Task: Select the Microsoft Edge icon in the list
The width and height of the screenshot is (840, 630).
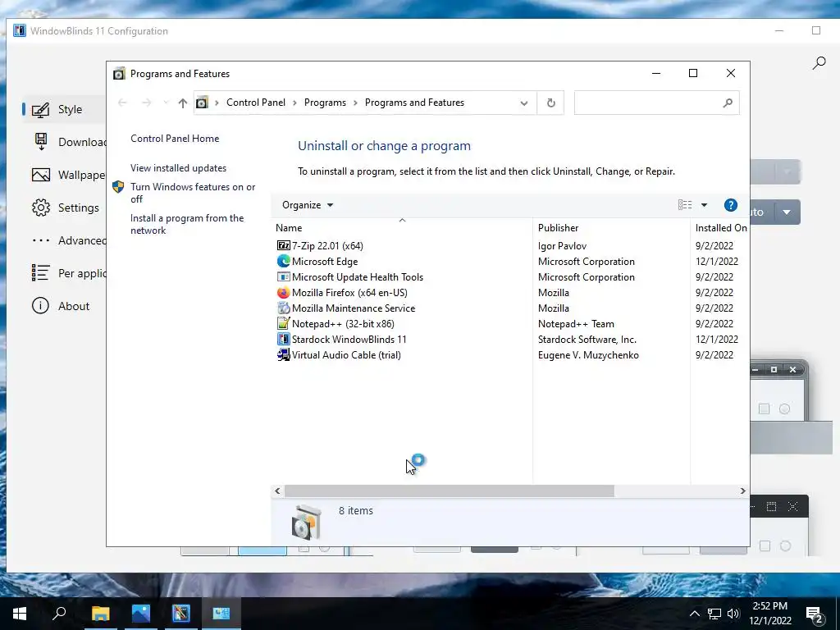Action: [283, 262]
